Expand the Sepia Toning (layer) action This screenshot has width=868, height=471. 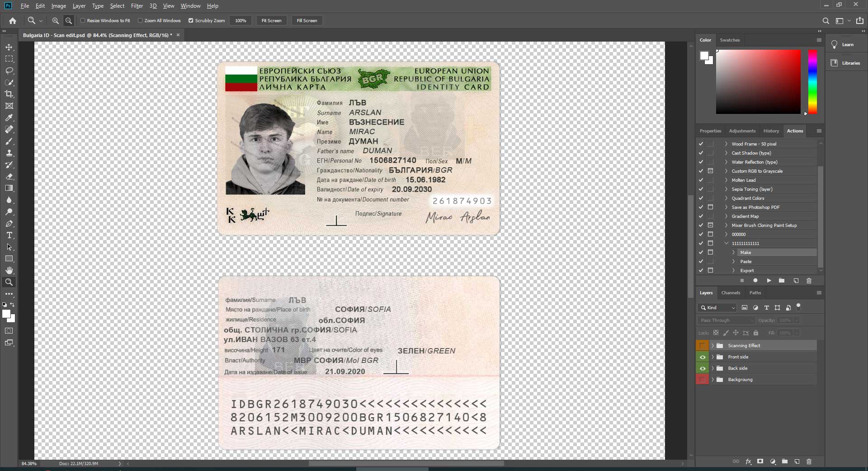(726, 189)
